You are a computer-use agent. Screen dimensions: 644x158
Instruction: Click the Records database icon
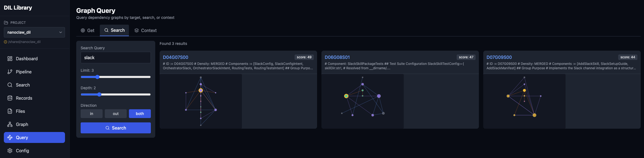10,98
